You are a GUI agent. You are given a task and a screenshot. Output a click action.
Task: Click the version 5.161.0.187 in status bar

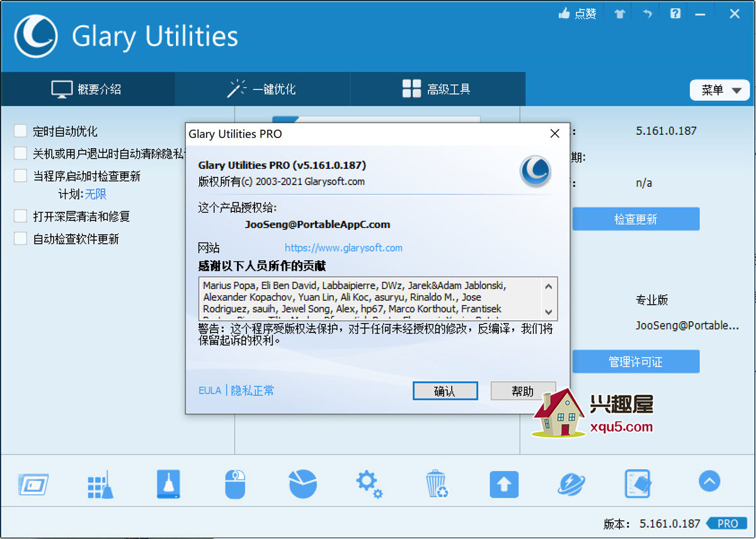670,523
